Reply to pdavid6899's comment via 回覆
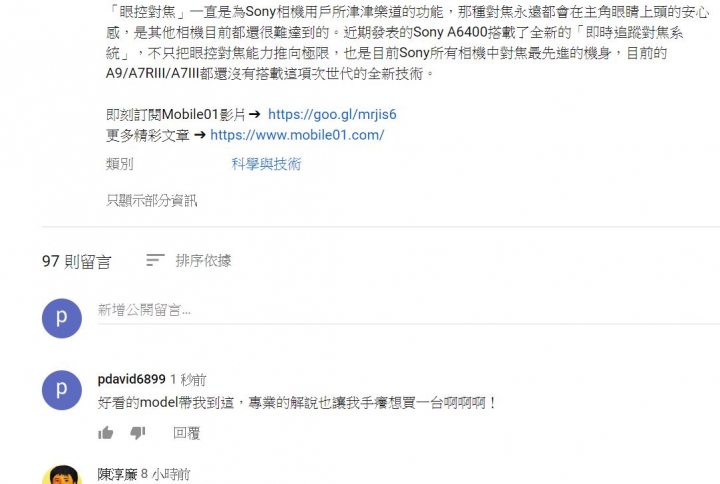 [x=186, y=433]
